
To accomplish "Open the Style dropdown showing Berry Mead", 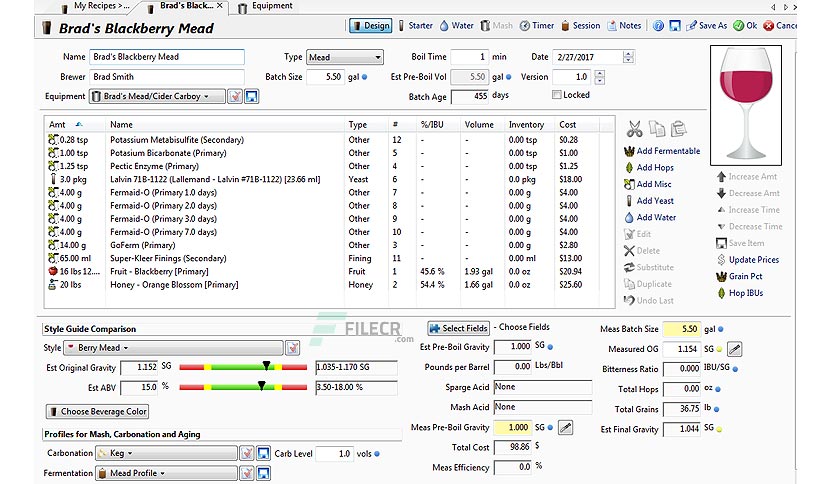I will pyautogui.click(x=173, y=348).
